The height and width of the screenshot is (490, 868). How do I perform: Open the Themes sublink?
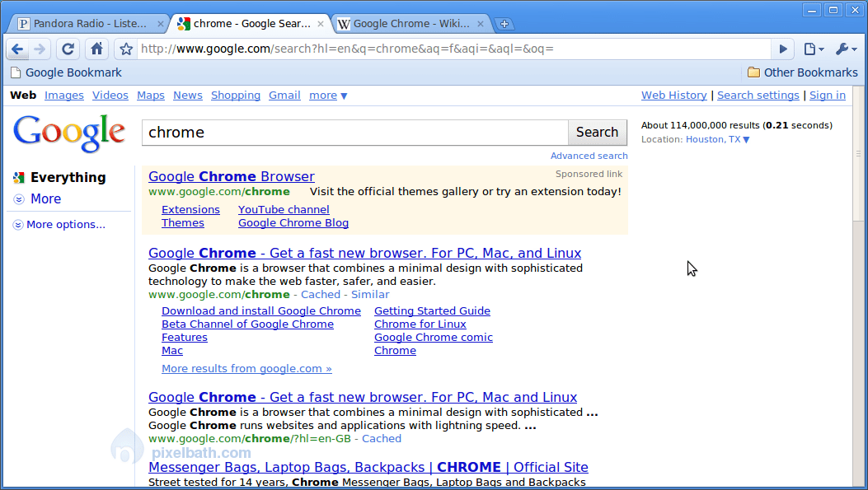183,223
